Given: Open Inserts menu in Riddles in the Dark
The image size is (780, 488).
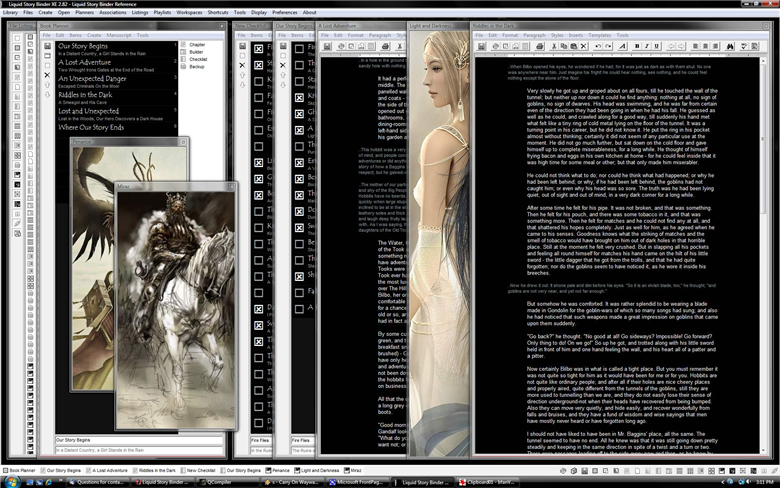Looking at the screenshot, I should 576,35.
